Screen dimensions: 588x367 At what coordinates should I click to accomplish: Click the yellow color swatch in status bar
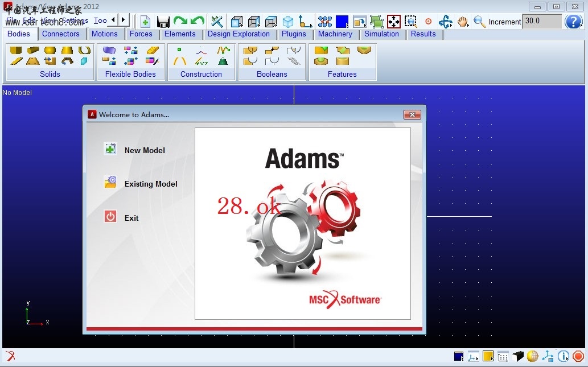tap(488, 356)
